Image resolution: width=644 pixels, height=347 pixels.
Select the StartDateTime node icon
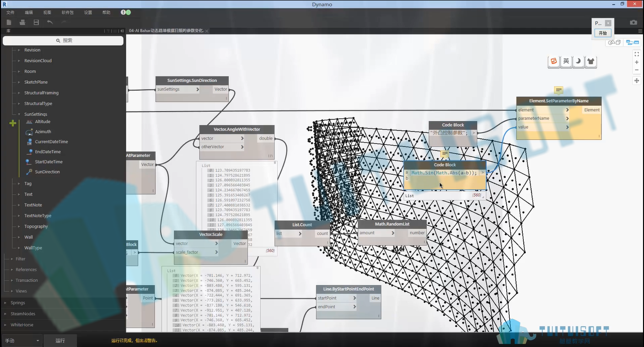[29, 162]
